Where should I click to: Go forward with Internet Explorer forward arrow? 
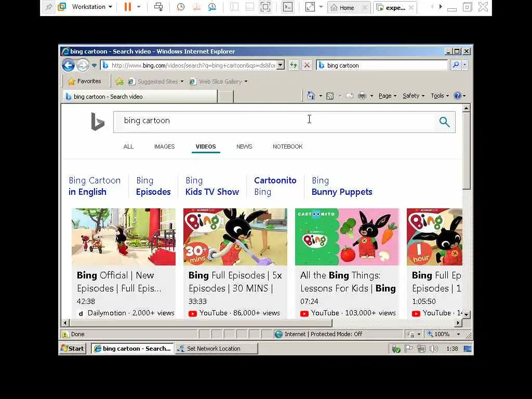click(x=83, y=65)
